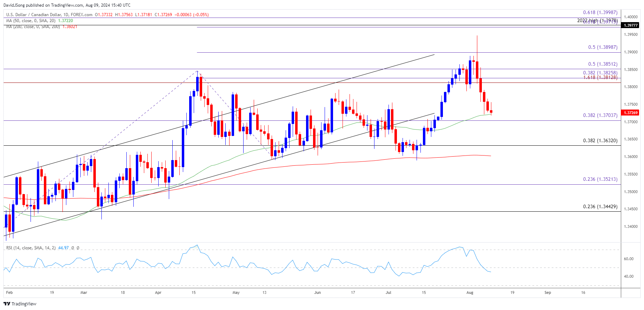
Task: Open the TradingView wordmark link
Action: [24, 304]
